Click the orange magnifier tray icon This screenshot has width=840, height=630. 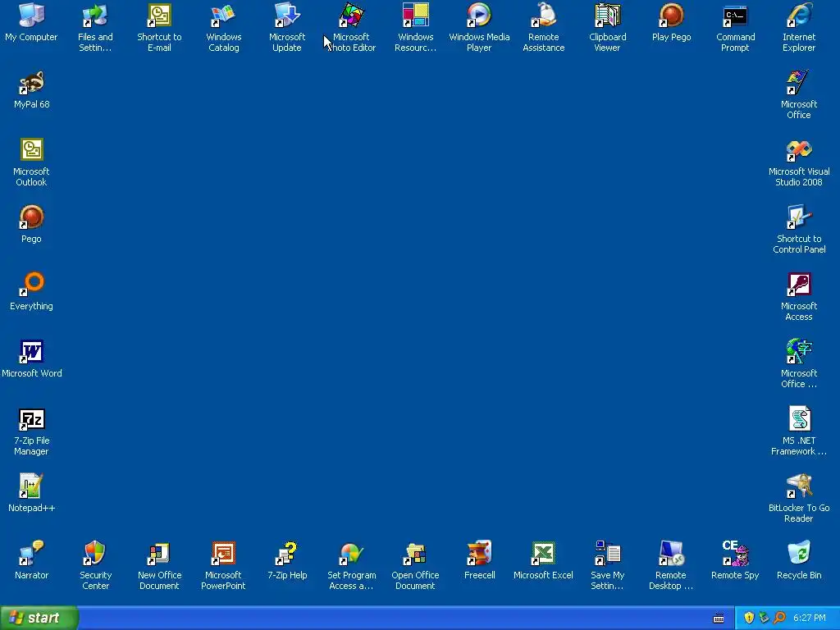[x=780, y=619]
